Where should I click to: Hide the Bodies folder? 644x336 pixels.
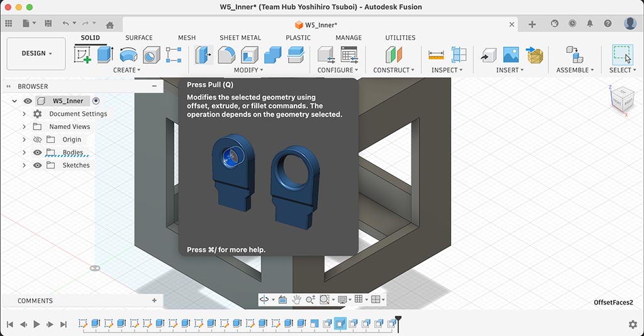pyautogui.click(x=37, y=152)
